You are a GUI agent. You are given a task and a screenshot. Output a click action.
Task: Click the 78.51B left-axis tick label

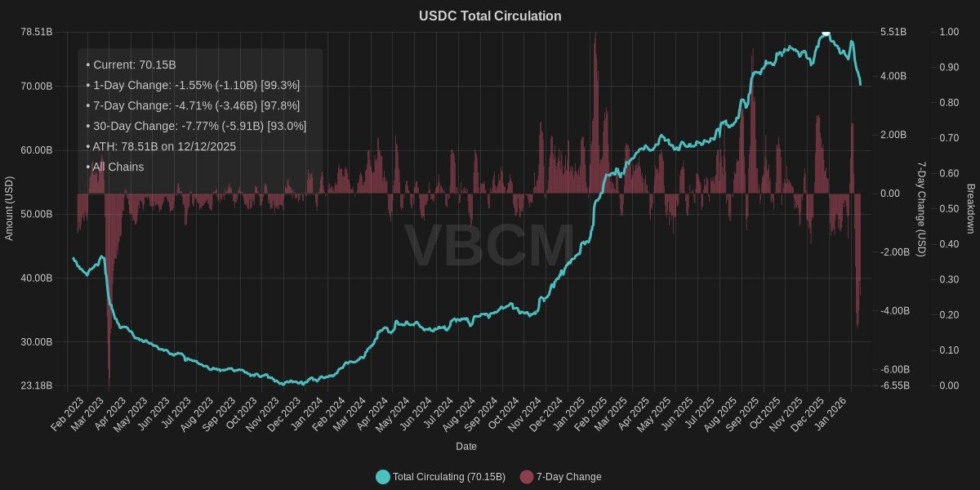point(37,32)
